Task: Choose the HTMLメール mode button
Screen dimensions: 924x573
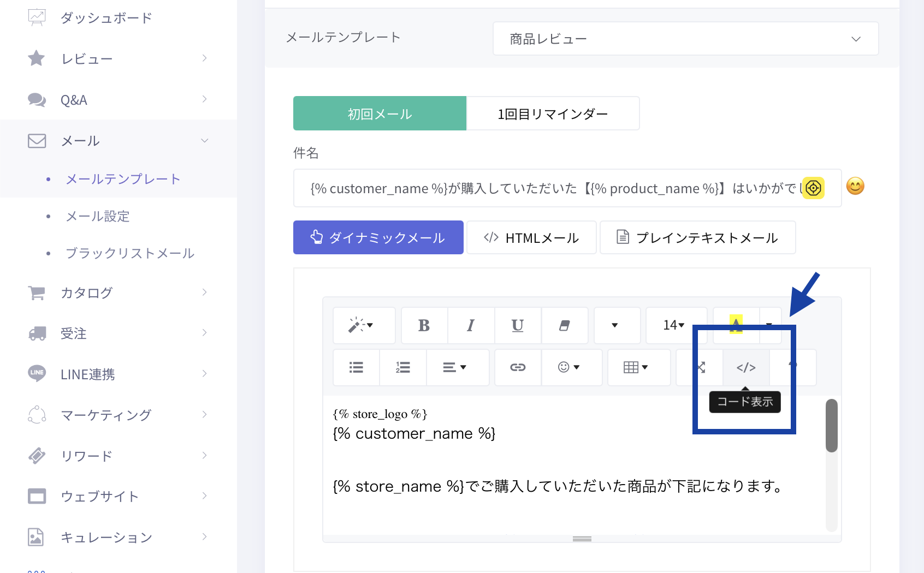Action: coord(531,237)
